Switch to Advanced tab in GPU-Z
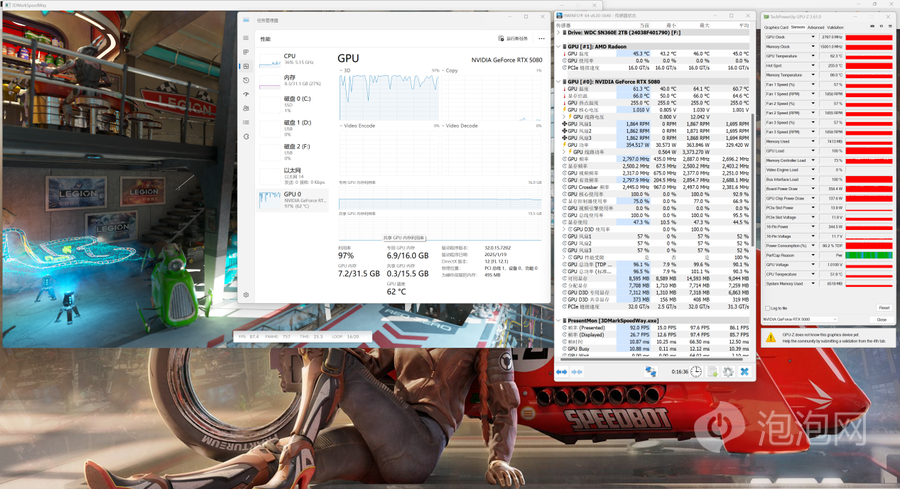 point(816,28)
